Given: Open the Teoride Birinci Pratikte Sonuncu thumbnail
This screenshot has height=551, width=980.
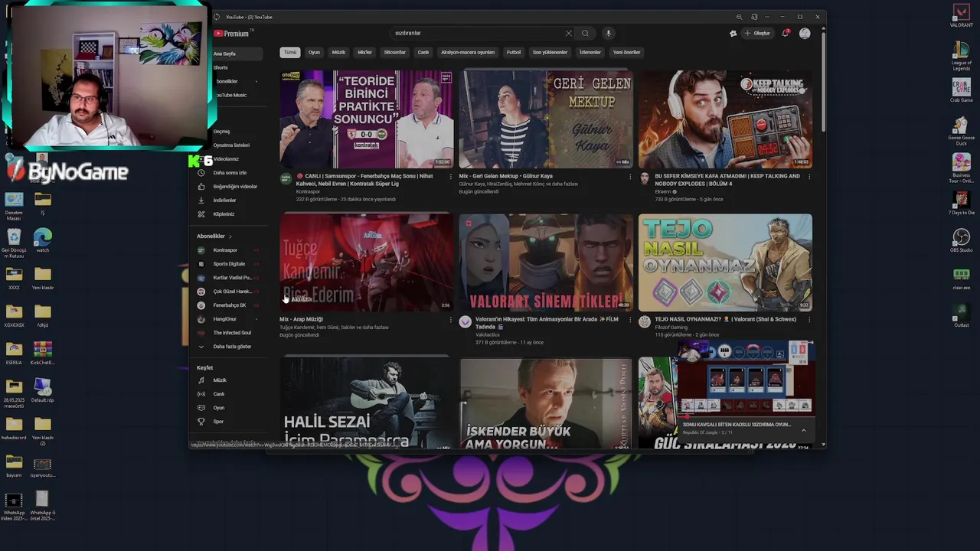Looking at the screenshot, I should (366, 119).
